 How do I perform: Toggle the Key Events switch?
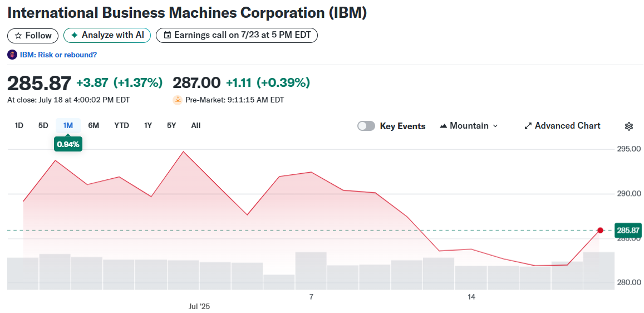click(366, 126)
